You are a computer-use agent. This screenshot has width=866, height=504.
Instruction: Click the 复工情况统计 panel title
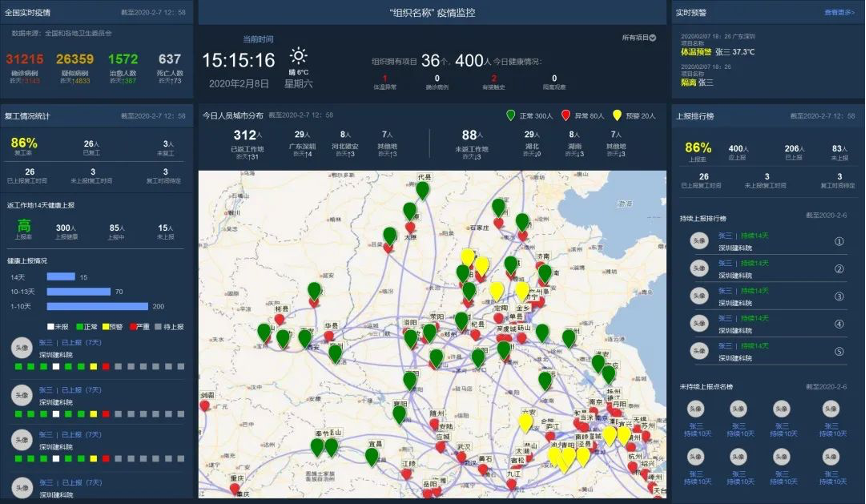pyautogui.click(x=27, y=116)
